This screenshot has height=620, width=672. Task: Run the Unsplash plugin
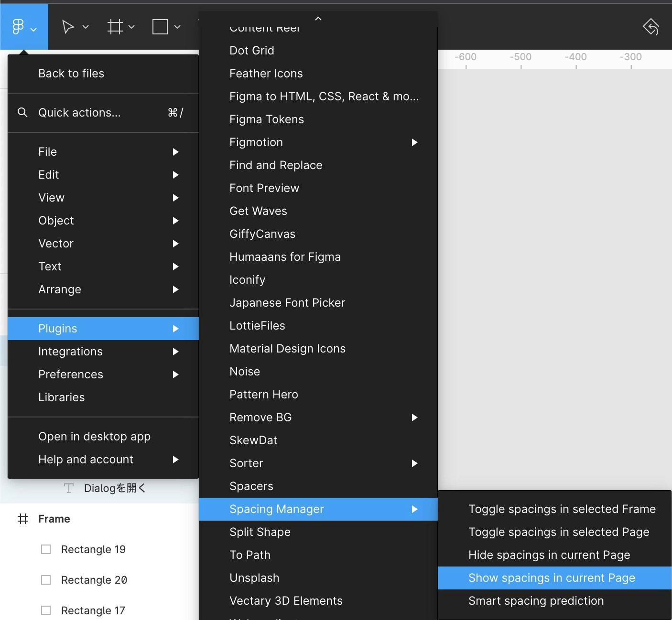click(x=318, y=578)
